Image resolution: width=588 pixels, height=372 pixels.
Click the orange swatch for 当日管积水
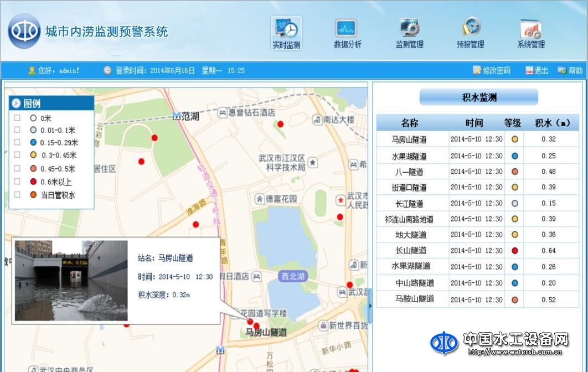coord(32,194)
